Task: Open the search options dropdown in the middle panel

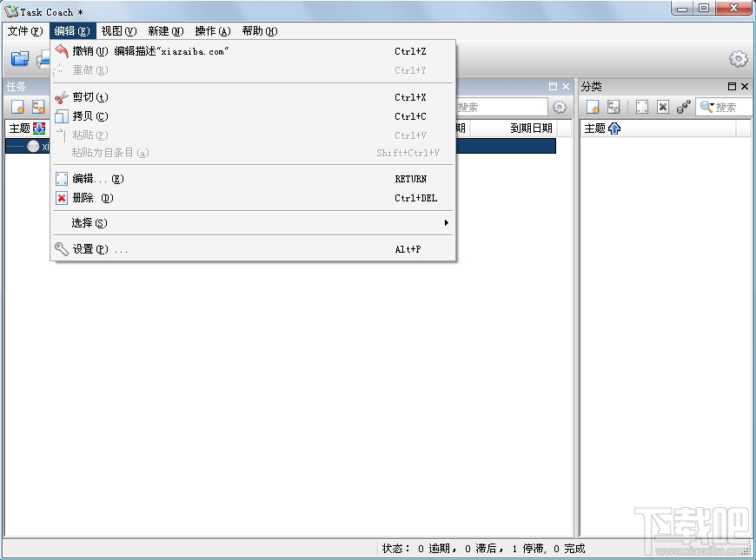Action: pos(559,107)
